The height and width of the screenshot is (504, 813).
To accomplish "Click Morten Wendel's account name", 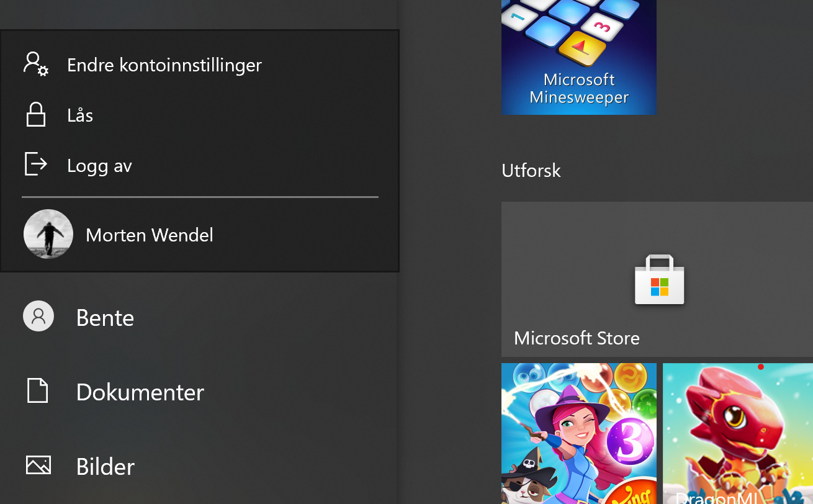I will [x=150, y=235].
